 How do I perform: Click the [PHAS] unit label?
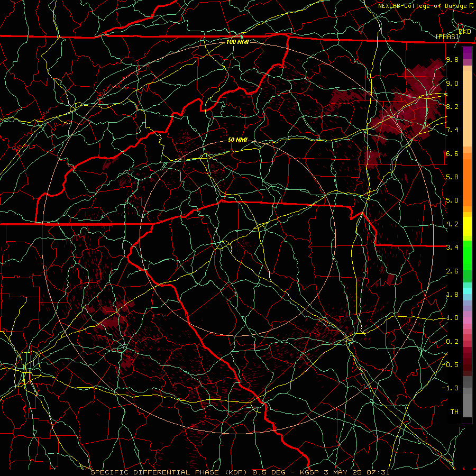pyautogui.click(x=447, y=37)
